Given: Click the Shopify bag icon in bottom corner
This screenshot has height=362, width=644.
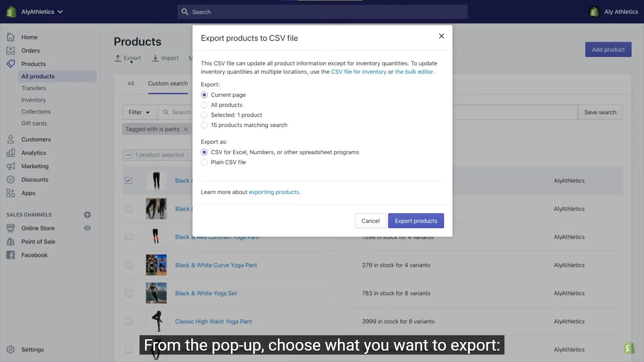Looking at the screenshot, I should pos(629,348).
